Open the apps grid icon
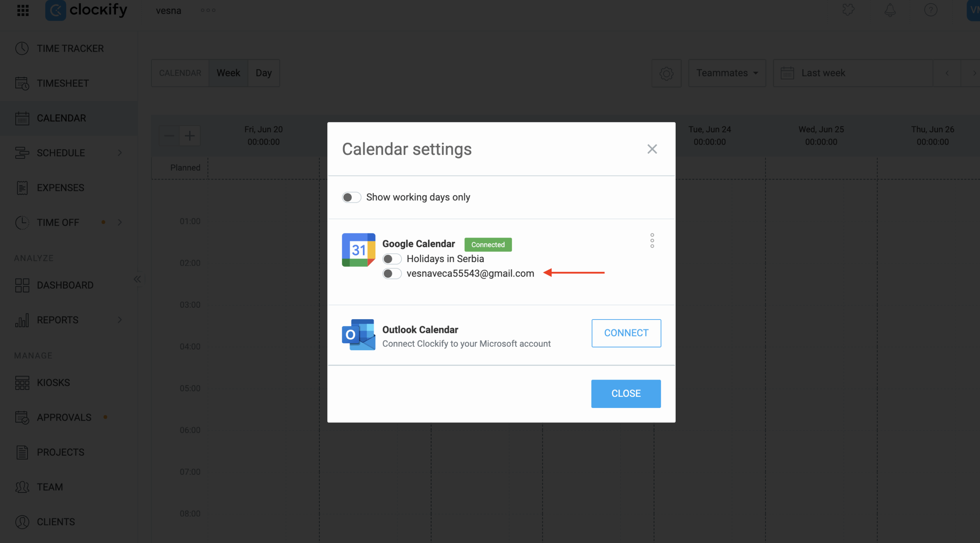 [x=23, y=10]
